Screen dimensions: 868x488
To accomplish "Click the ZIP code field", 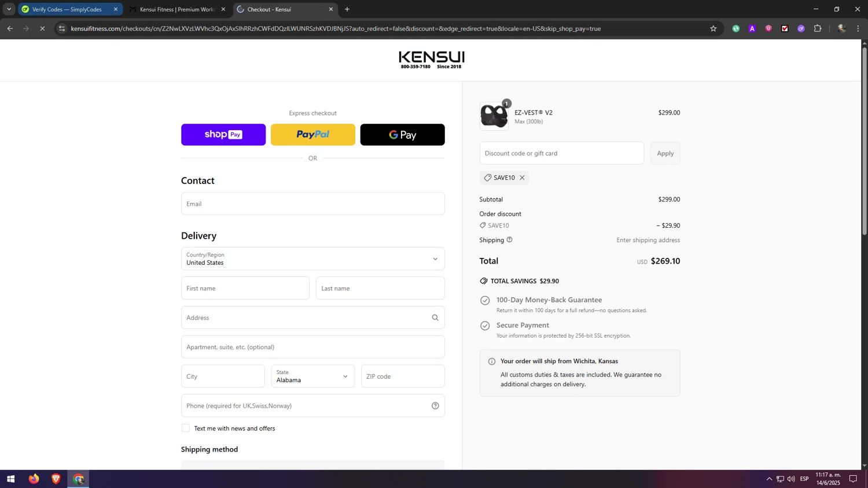I will 403,376.
